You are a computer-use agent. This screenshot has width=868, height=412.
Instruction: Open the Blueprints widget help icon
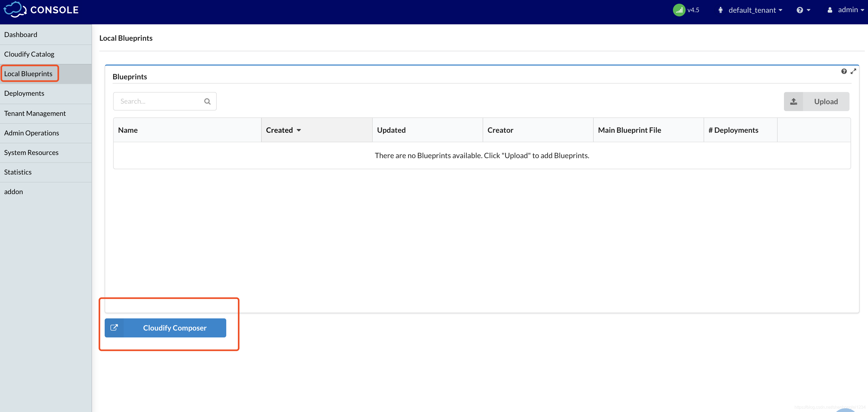pos(844,71)
